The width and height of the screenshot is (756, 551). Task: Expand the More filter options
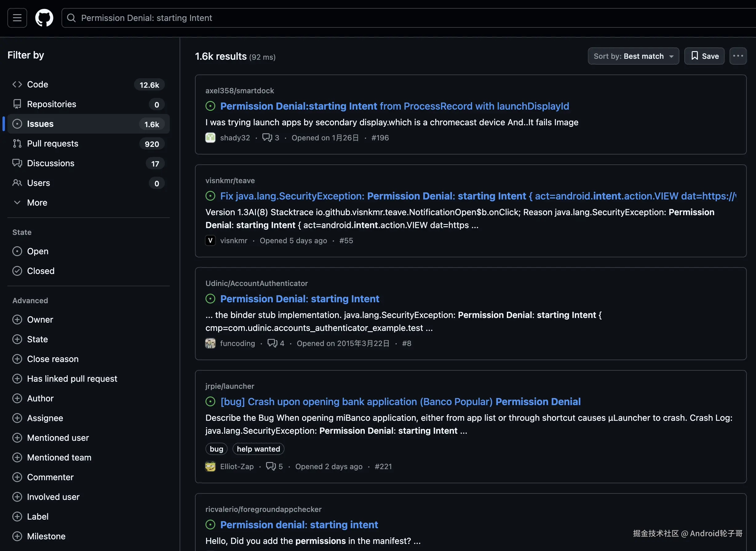[x=37, y=203]
